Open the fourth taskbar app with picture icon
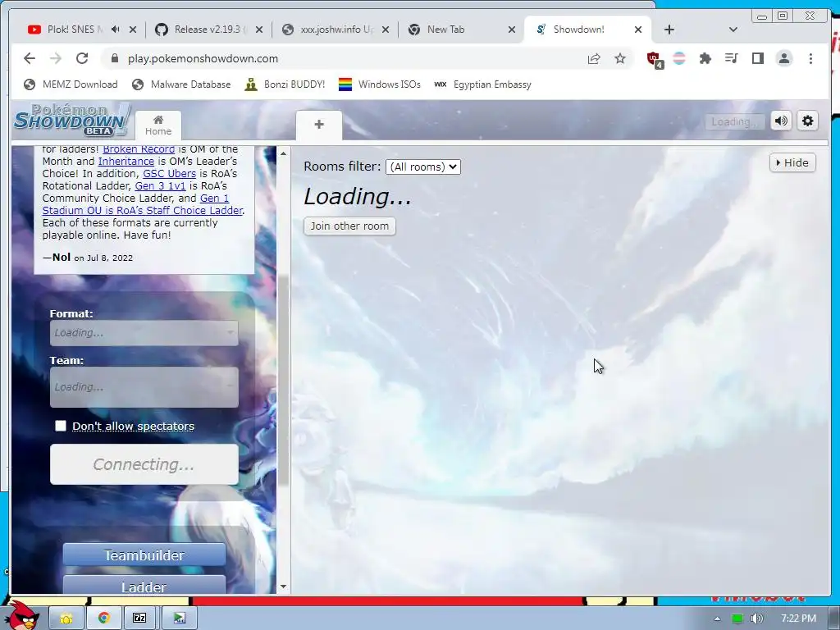This screenshot has width=840, height=630. [x=179, y=619]
